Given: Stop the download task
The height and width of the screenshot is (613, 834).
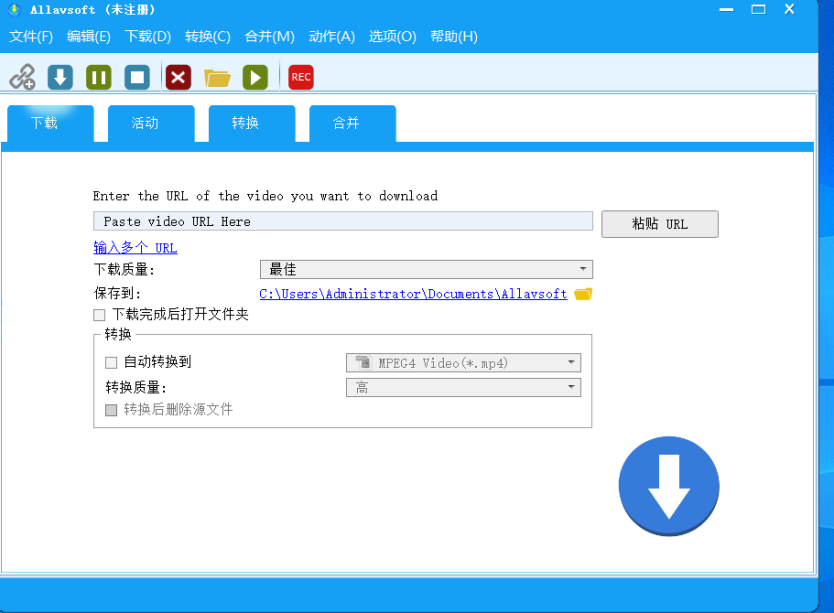Looking at the screenshot, I should point(136,75).
